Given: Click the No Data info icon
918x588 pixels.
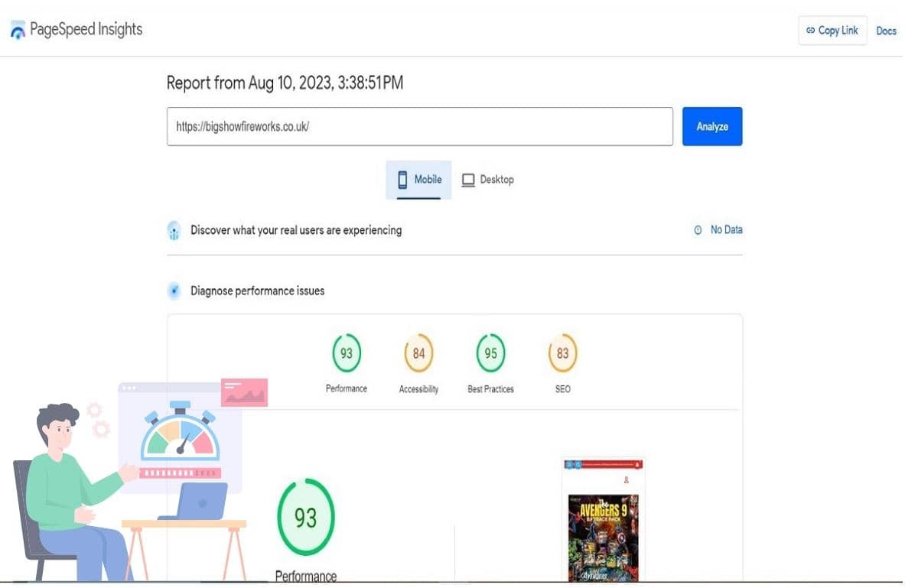Looking at the screenshot, I should click(698, 230).
